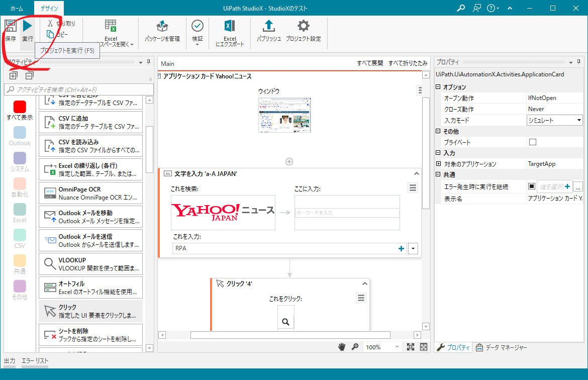Screen dimensions: 588x380
Task: Click すべて折りたたみ in the designer
Action: point(408,63)
